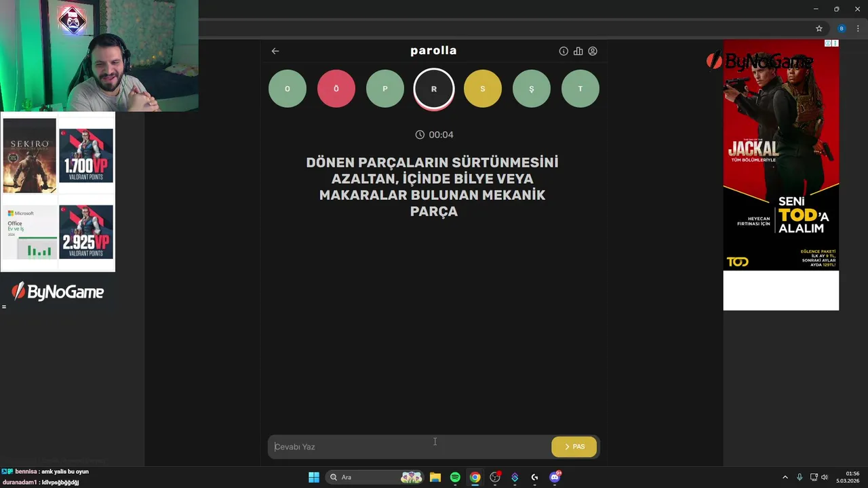
Task: Go back using the parolla back arrow
Action: pos(275,51)
